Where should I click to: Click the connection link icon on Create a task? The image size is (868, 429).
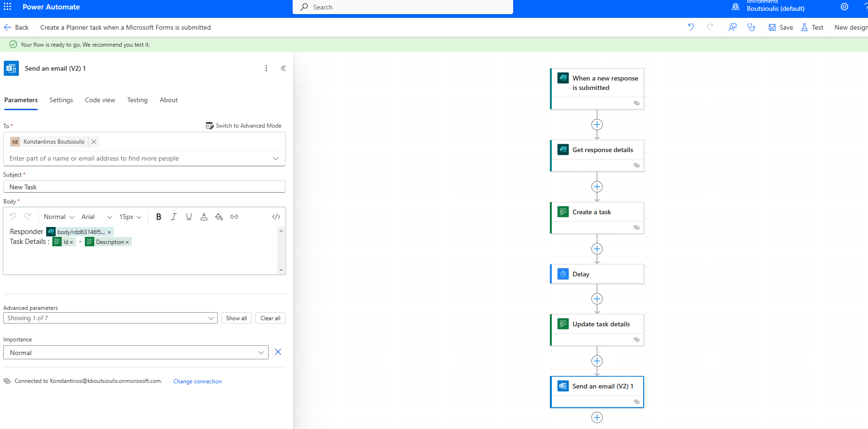point(637,227)
